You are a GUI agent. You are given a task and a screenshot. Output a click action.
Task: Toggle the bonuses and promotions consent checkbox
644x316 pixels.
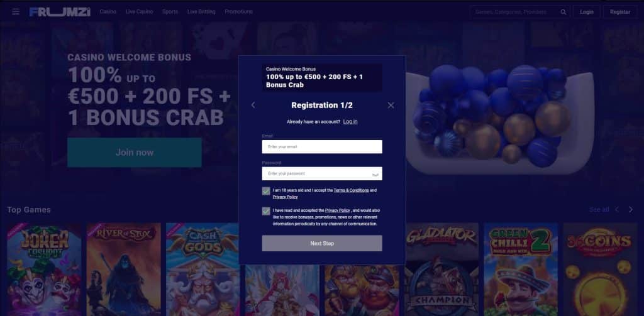(x=266, y=211)
